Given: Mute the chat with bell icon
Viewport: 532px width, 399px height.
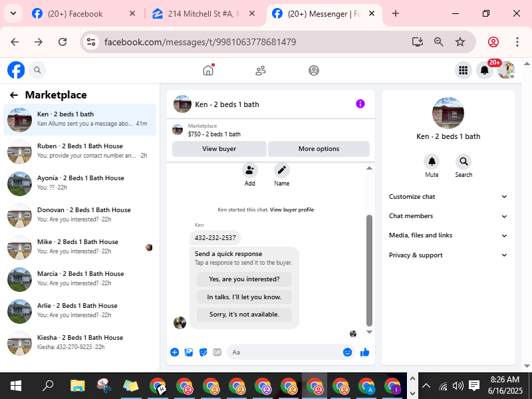Looking at the screenshot, I should coord(432,162).
